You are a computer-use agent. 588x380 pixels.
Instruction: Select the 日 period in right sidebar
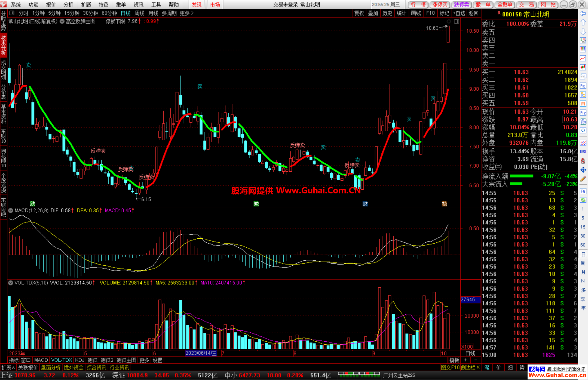coord(583,254)
